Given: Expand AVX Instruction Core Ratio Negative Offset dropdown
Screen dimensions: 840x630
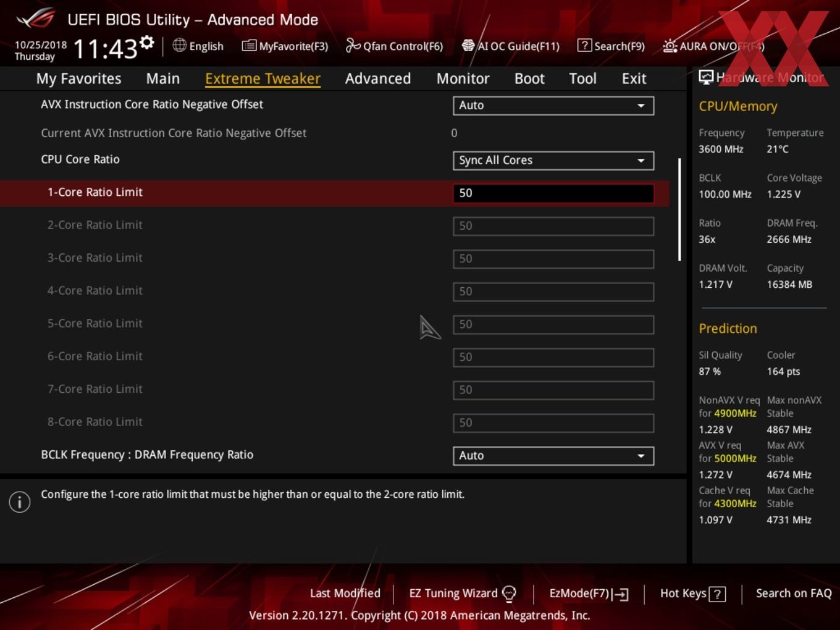Looking at the screenshot, I should point(553,106).
